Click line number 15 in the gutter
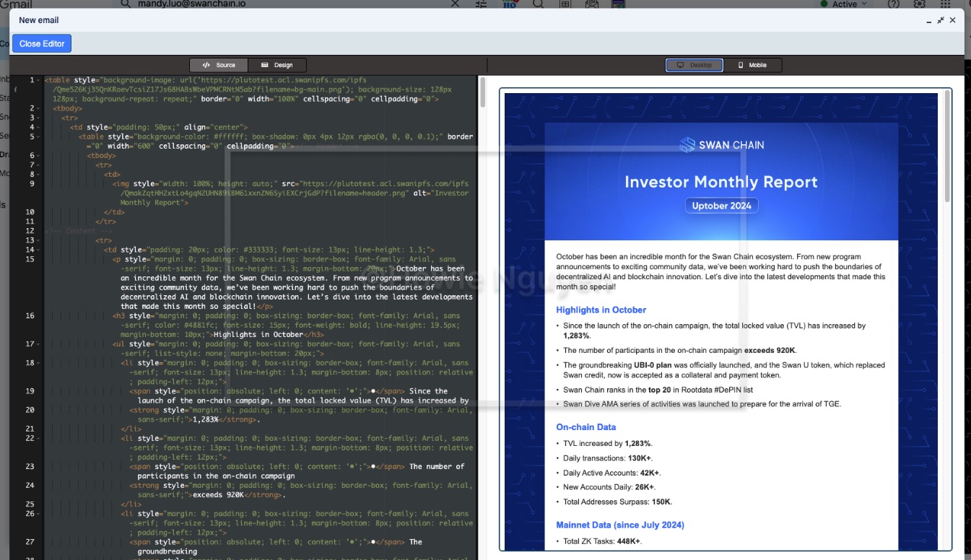Screen dimensions: 971x560 click(x=30, y=259)
